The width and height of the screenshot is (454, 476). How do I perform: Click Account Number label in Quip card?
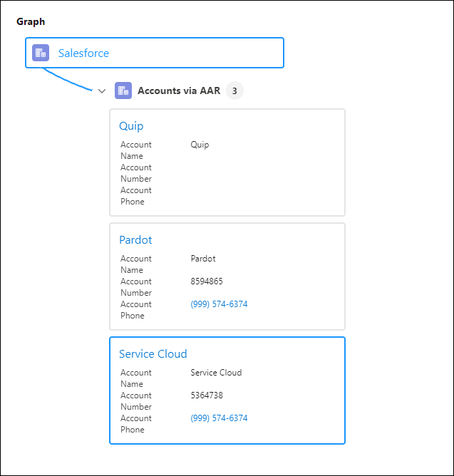[135, 172]
